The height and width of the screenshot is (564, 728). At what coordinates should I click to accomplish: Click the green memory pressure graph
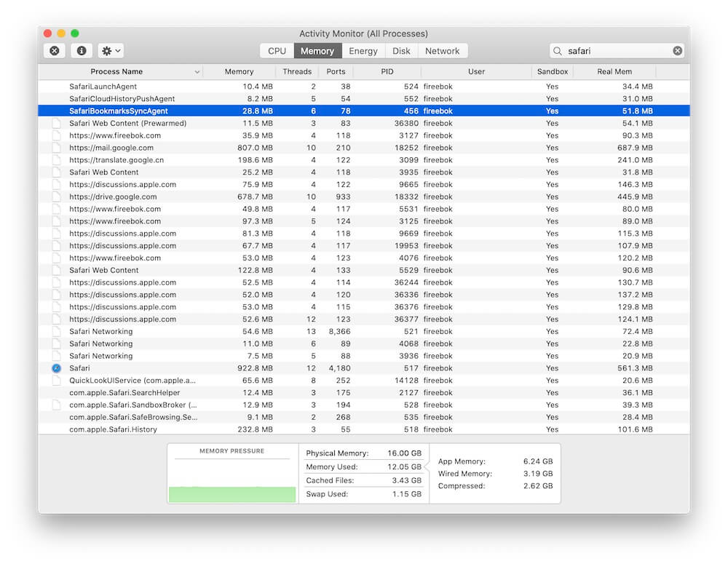tap(232, 494)
